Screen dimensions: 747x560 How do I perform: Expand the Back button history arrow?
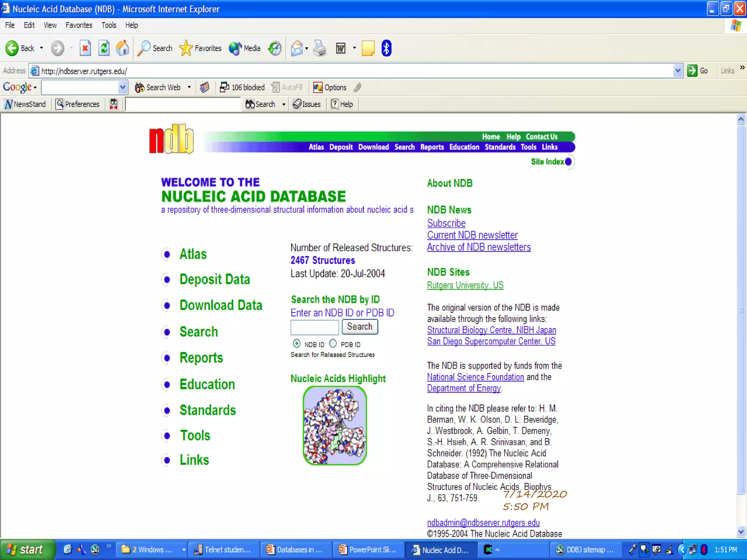pos(42,48)
